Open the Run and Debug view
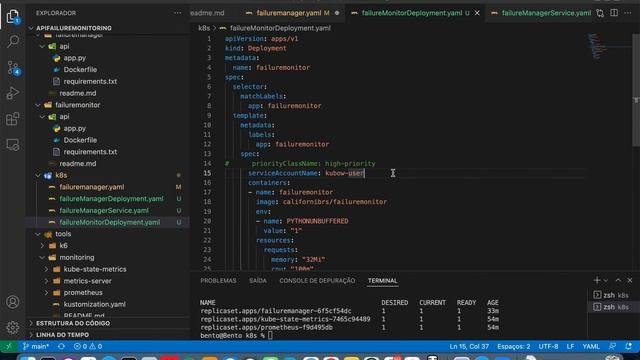 (13, 93)
